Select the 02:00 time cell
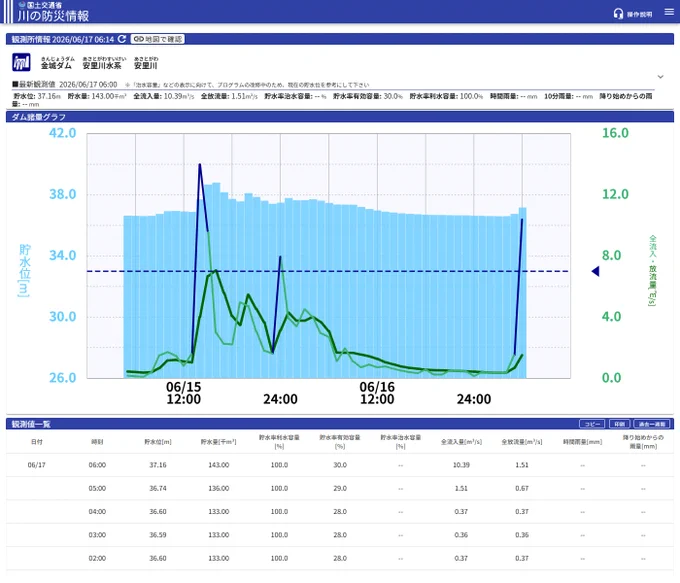 pyautogui.click(x=97, y=558)
